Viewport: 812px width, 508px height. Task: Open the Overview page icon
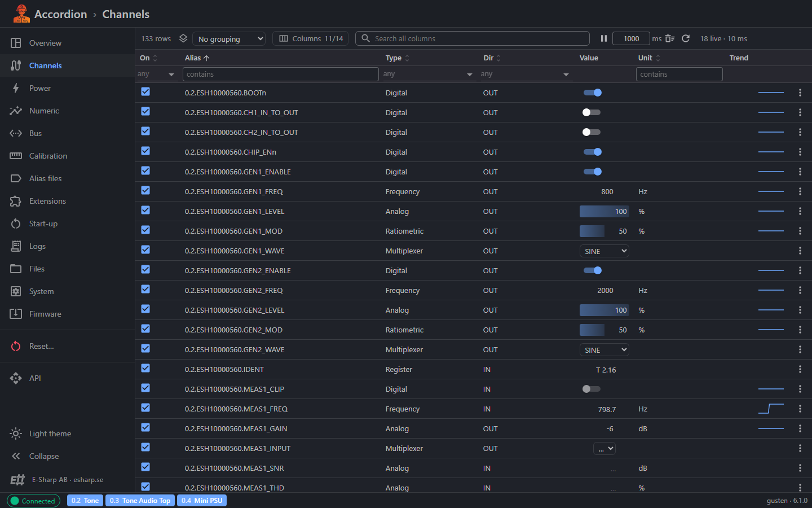[16, 43]
